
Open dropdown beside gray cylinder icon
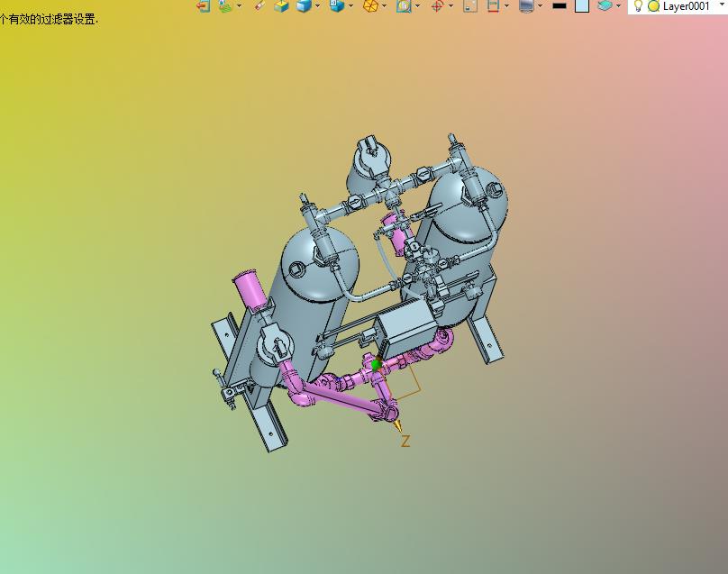coord(540,5)
